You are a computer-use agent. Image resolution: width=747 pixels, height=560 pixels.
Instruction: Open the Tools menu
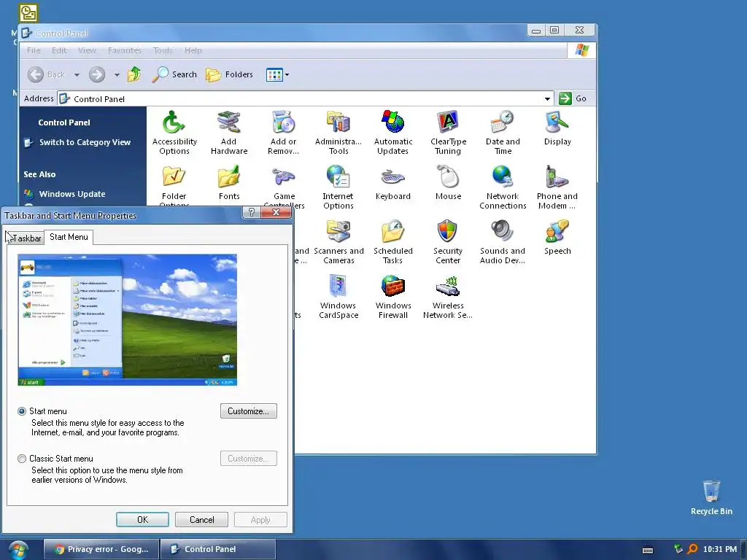(163, 50)
